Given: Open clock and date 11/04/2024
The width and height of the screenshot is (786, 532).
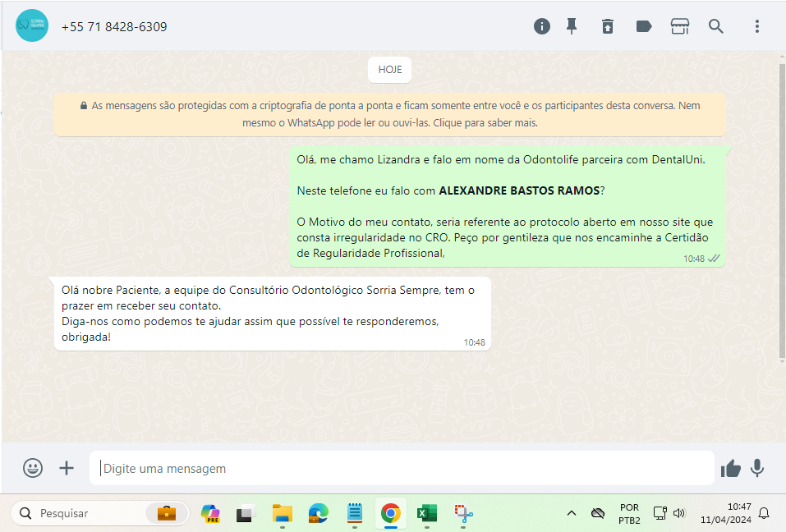Looking at the screenshot, I should click(726, 513).
